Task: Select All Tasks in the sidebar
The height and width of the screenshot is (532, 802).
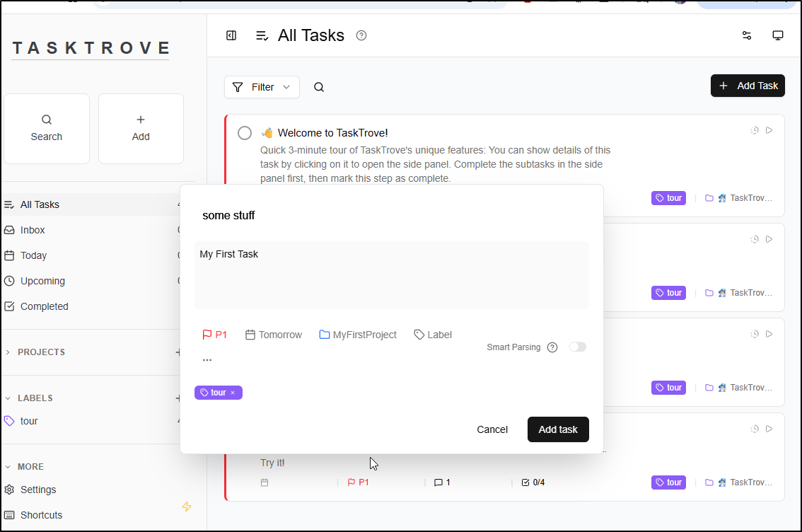Action: point(92,204)
